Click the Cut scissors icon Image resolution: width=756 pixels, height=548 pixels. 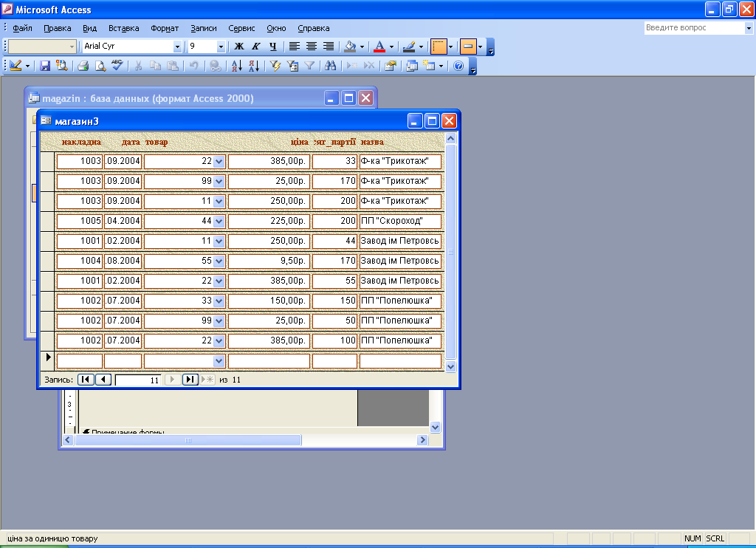138,66
